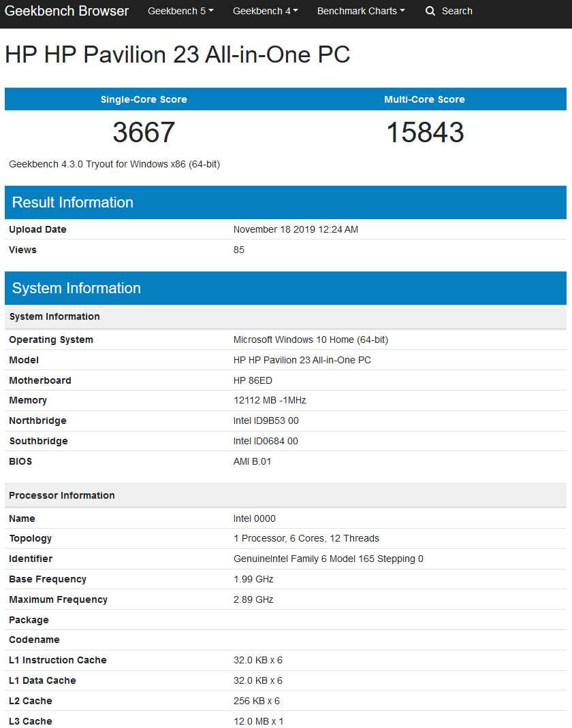Image resolution: width=572 pixels, height=728 pixels.
Task: Select the Microsoft Windows 10 Home value
Action: pos(311,340)
